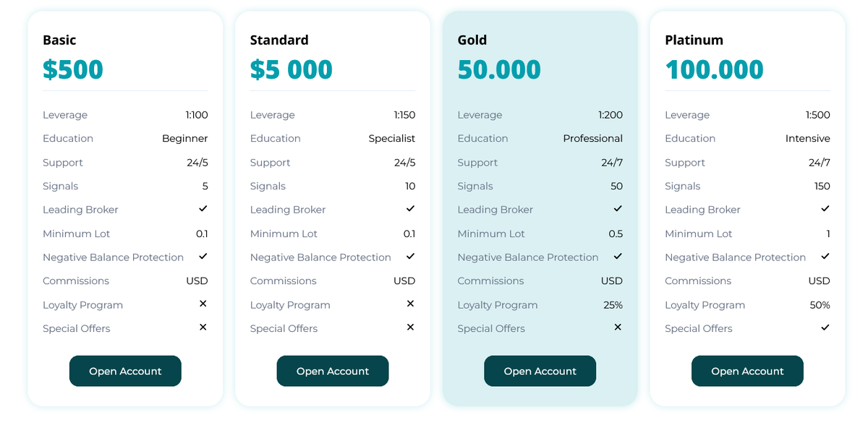Click Standard plan Negative Balance Protection checkmark

click(x=410, y=257)
